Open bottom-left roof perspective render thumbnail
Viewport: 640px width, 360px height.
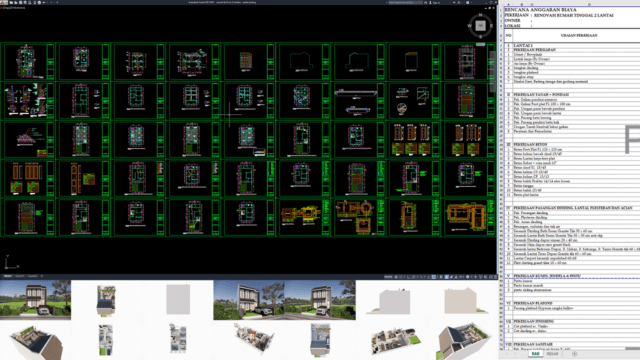36,342
